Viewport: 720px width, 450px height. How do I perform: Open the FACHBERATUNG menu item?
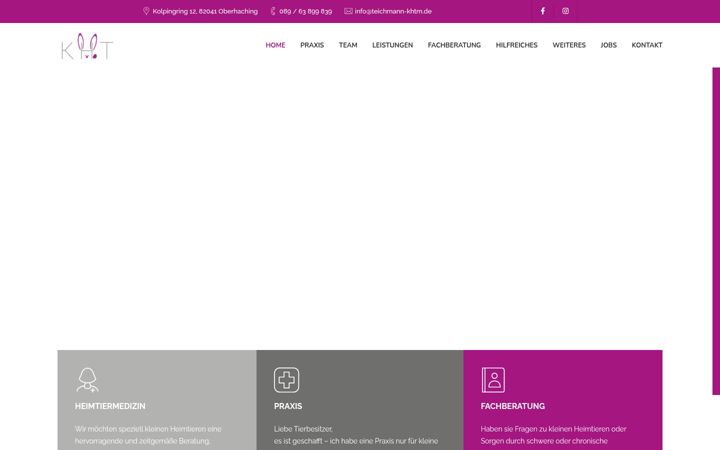pos(454,45)
